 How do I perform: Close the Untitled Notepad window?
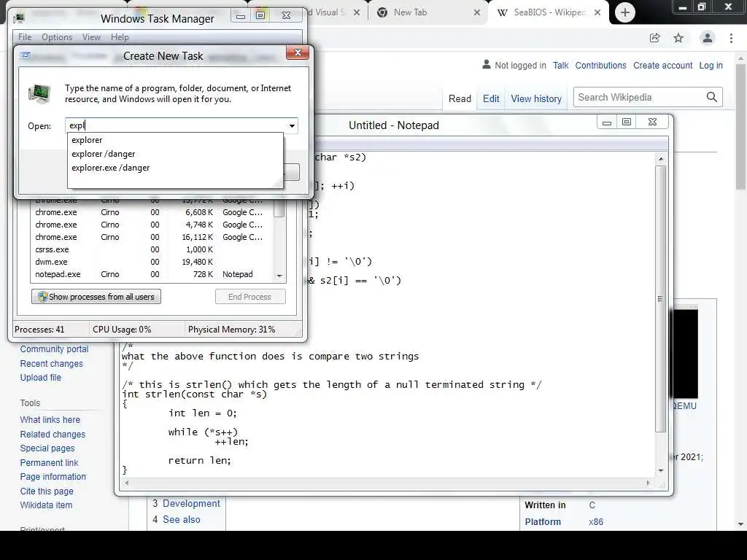coord(652,122)
